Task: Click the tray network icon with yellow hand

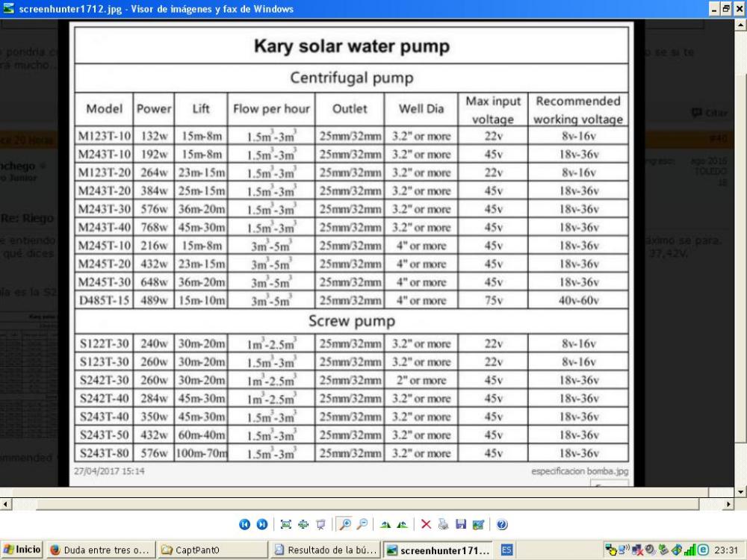Action: (611, 550)
